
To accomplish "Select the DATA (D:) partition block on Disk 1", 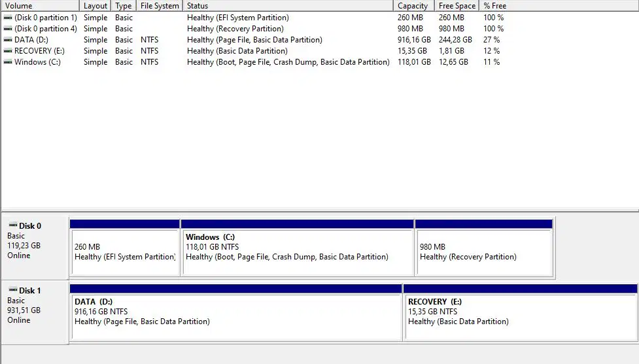I will 236,312.
